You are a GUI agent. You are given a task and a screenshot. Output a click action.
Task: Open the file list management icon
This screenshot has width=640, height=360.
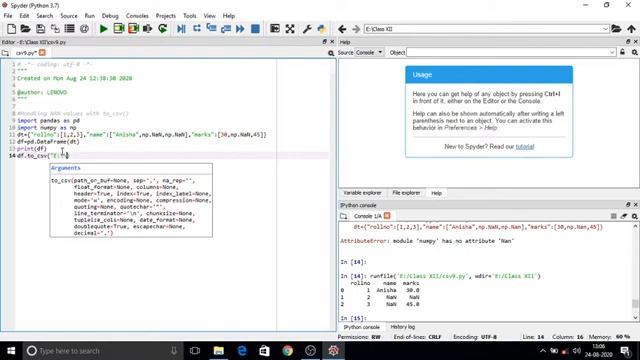[69, 29]
